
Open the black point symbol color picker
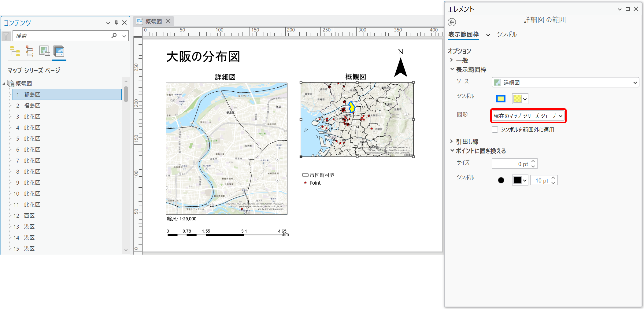(520, 180)
